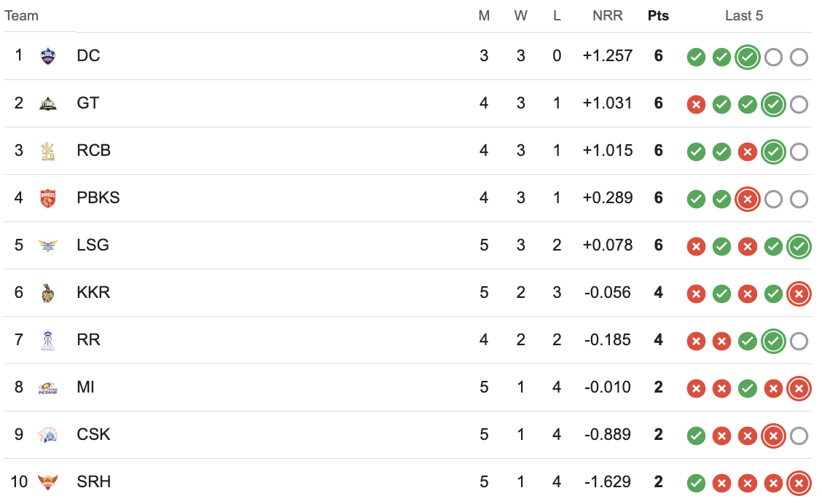Click the Delhi Capitals team logo
The image size is (822, 504).
click(x=47, y=56)
